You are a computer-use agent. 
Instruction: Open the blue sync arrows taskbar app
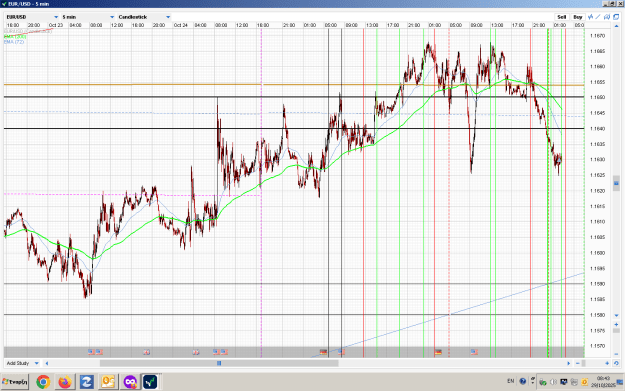[86, 382]
